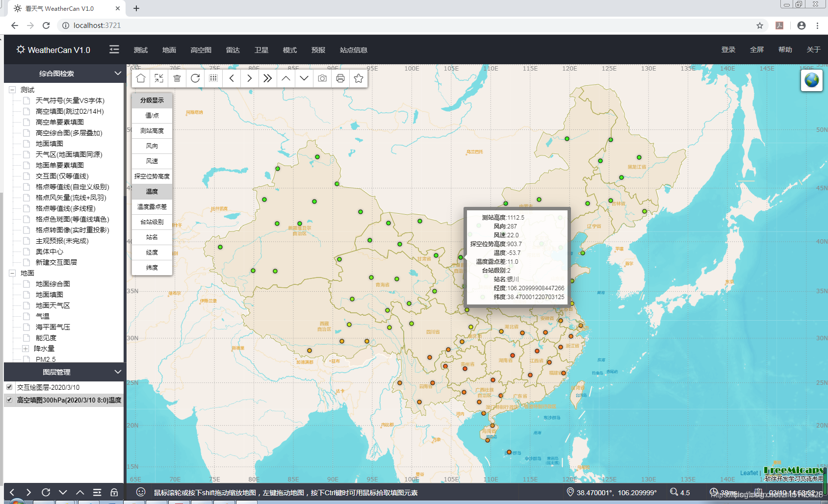Click bottom panel right arrow icon
The width and height of the screenshot is (828, 504).
29,492
